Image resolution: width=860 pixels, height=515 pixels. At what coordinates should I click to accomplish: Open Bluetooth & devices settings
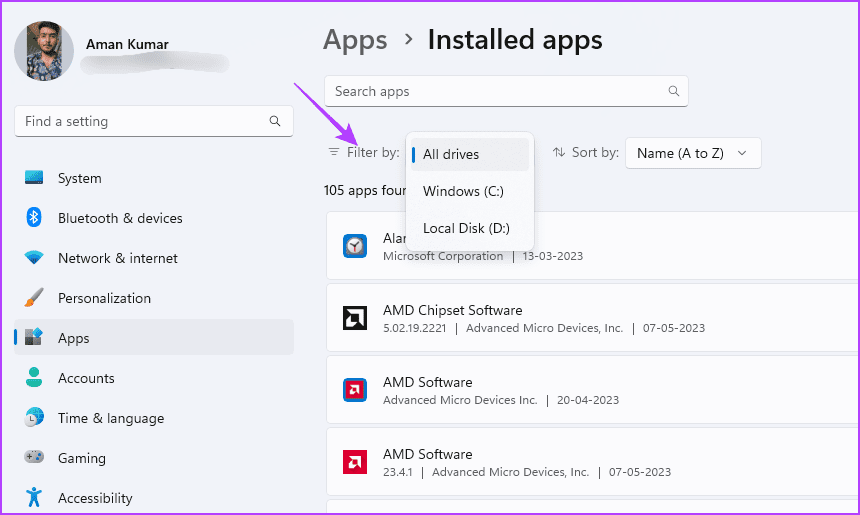[x=154, y=218]
